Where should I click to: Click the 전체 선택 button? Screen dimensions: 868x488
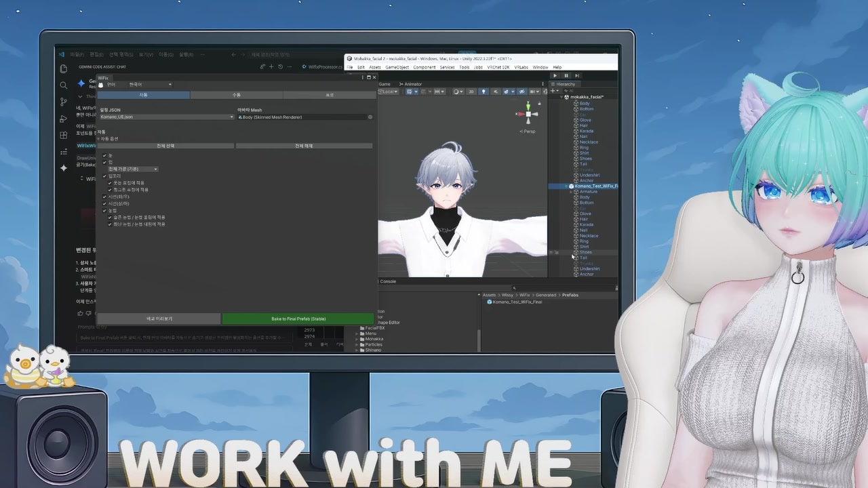(x=165, y=146)
